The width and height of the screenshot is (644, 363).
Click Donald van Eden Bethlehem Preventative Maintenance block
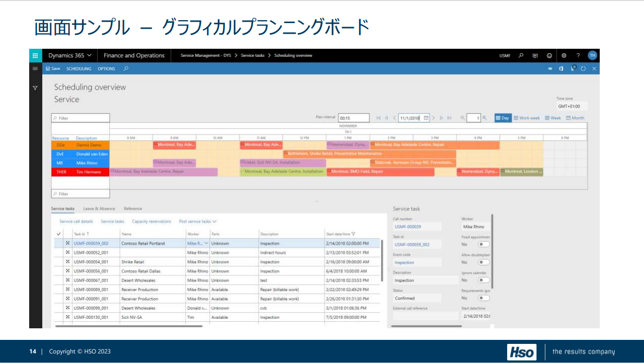pos(370,154)
